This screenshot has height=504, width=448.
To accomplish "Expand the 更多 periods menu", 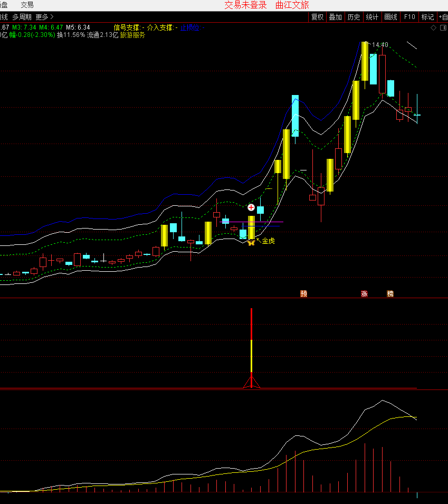I will 44,17.
